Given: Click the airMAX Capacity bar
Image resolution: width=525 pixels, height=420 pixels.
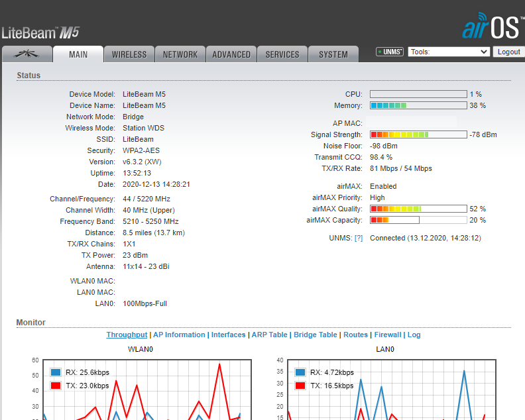Looking at the screenshot, I should click(418, 220).
